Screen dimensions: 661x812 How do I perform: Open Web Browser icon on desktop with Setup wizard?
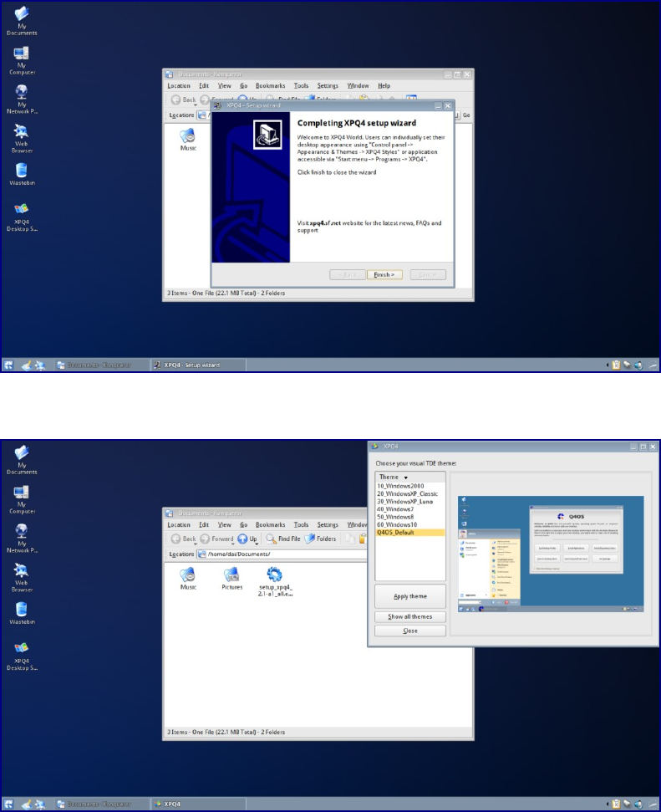21,138
